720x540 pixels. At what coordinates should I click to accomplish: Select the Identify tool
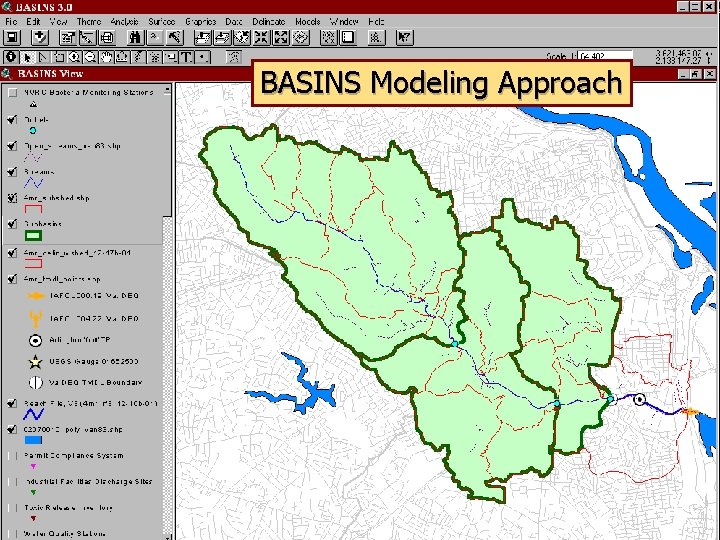tap(11, 57)
